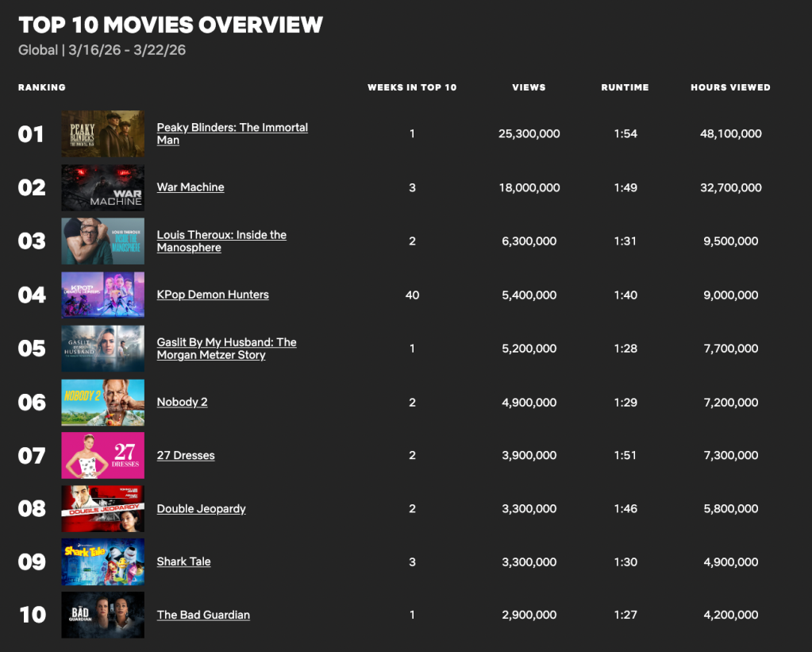Screen dimensions: 812x652
Task: Click the Louis Theroux poster thumbnail
Action: click(x=103, y=241)
